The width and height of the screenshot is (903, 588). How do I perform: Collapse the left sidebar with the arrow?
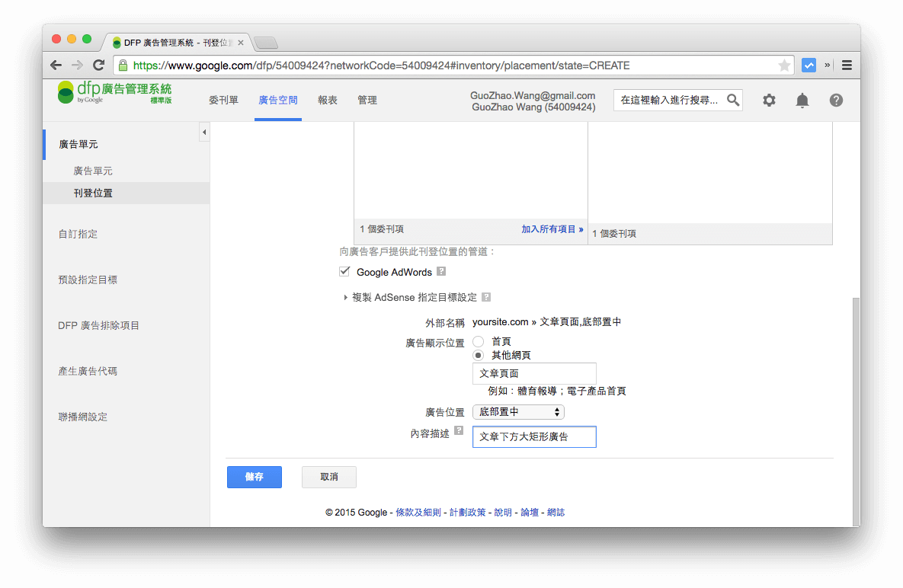click(204, 131)
